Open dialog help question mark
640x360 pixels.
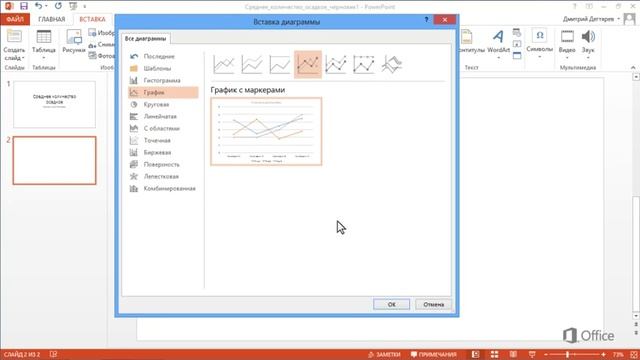pyautogui.click(x=427, y=20)
